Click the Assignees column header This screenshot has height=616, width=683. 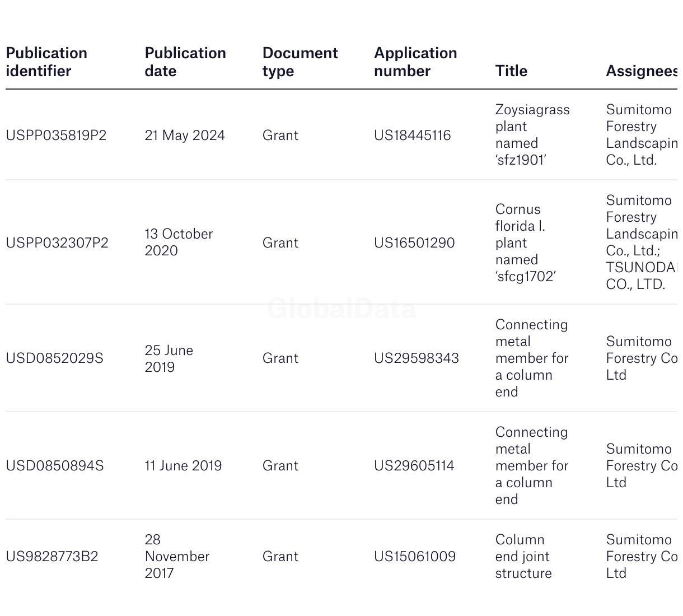pos(641,71)
